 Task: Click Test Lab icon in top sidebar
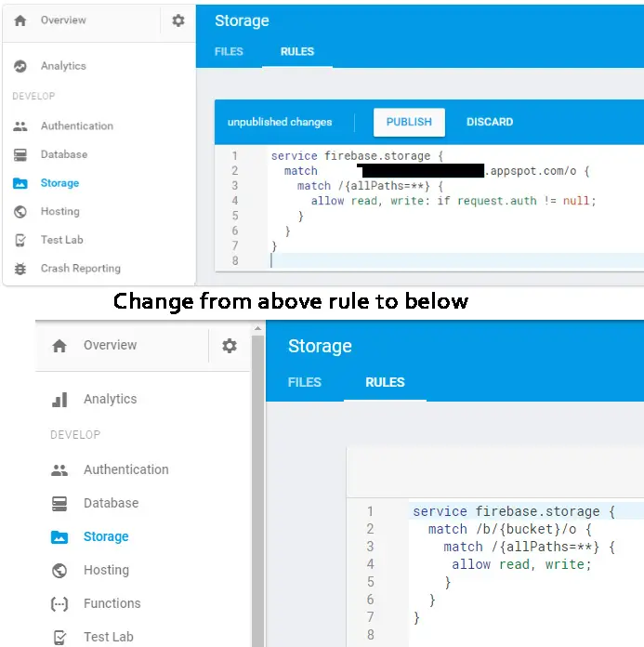click(20, 240)
